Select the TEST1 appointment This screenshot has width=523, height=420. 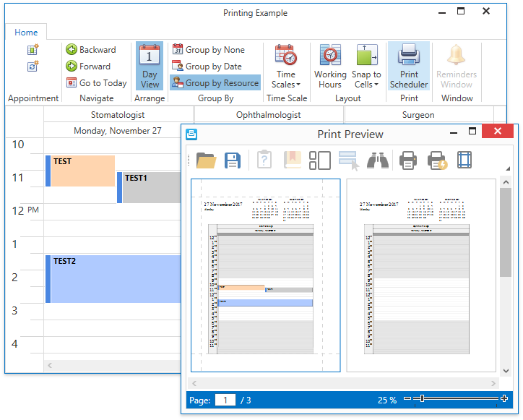coord(149,187)
